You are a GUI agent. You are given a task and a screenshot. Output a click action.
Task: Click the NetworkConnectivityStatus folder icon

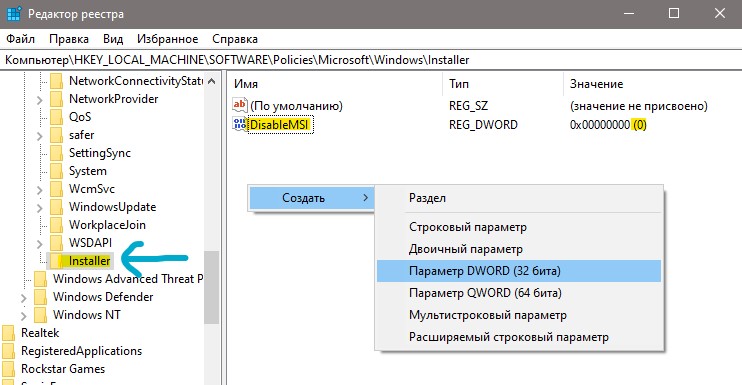[x=57, y=81]
